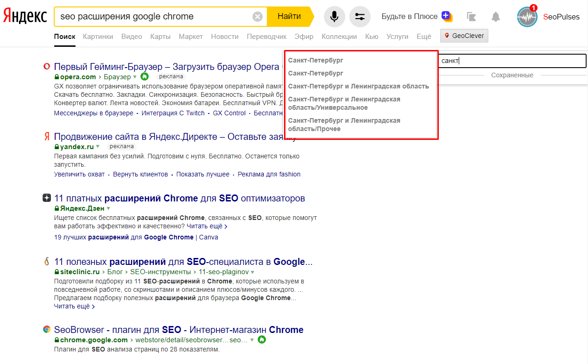Expand the dropdown arrow next to yandex.ru
The width and height of the screenshot is (588, 364).
(98, 146)
